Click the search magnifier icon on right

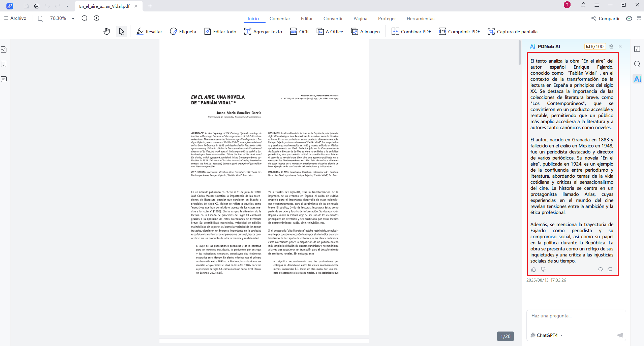[637, 64]
